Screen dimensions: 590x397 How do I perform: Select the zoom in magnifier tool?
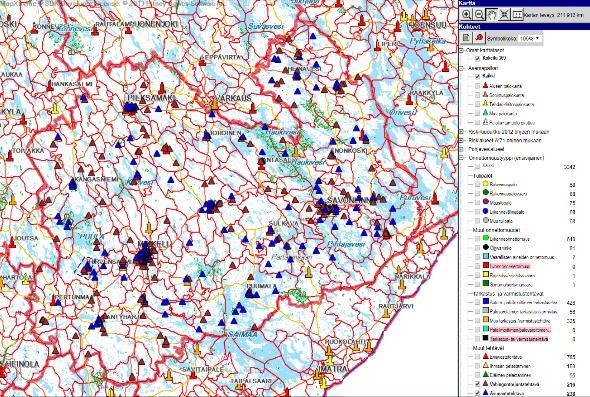[466, 15]
